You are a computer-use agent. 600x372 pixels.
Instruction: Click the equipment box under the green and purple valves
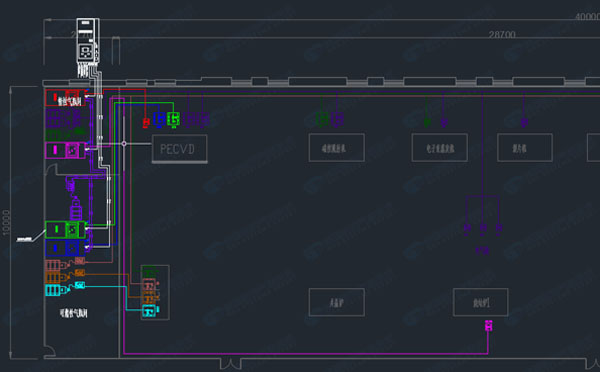336,147
